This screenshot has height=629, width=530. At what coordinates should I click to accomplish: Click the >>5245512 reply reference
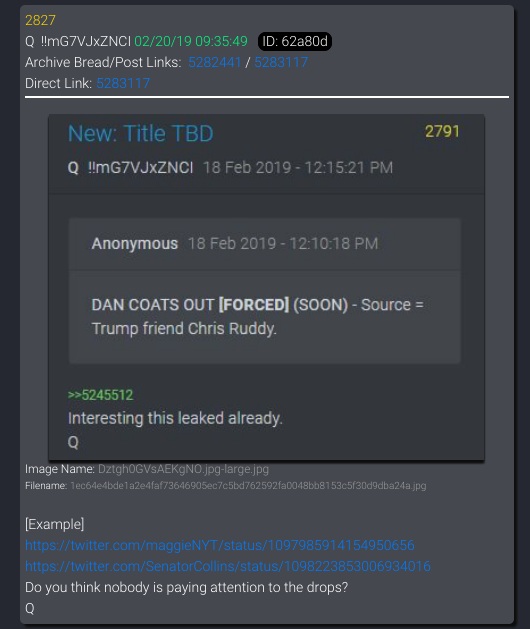click(100, 395)
